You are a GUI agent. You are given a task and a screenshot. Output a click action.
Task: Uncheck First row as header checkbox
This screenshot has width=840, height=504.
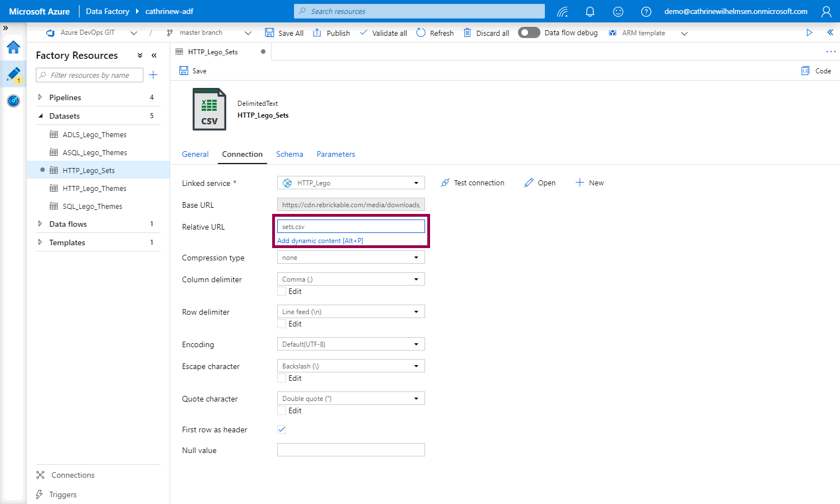pyautogui.click(x=282, y=430)
